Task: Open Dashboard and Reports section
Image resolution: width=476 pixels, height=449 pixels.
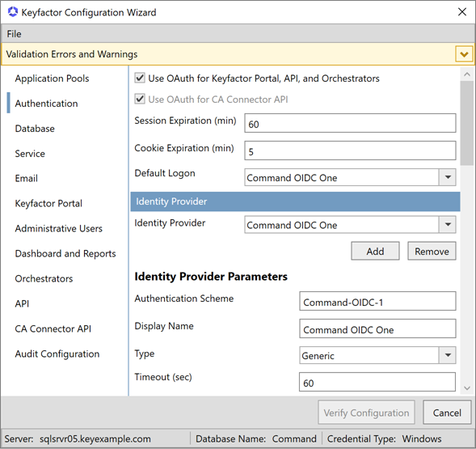Action: pyautogui.click(x=65, y=253)
